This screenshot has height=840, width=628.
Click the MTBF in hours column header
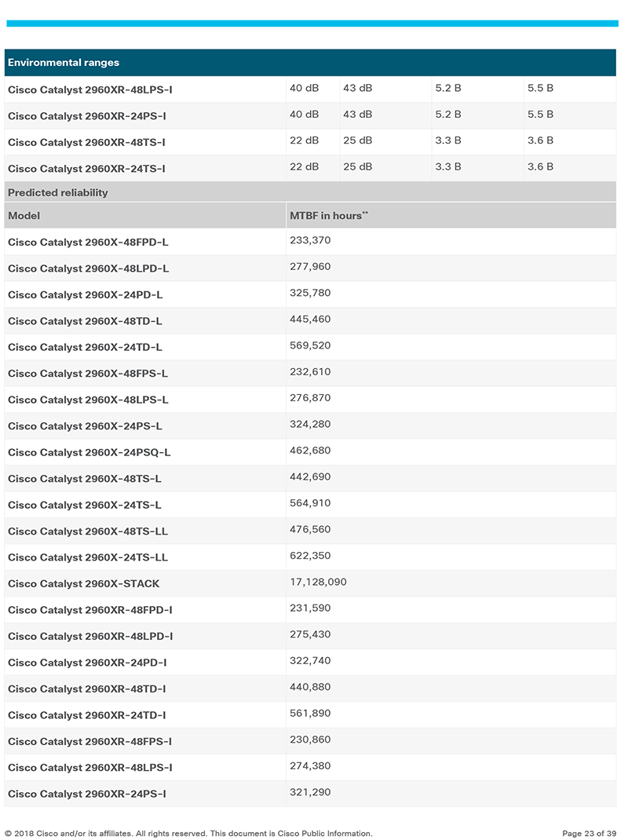tap(328, 216)
